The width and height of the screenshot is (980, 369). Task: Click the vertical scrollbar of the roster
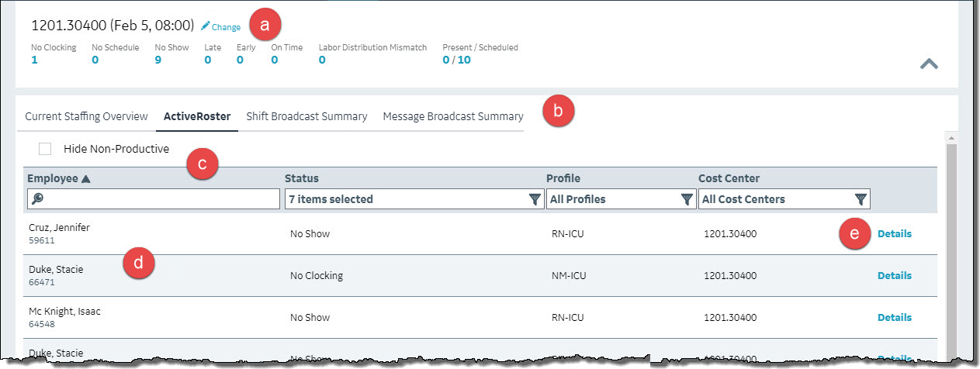[951, 248]
